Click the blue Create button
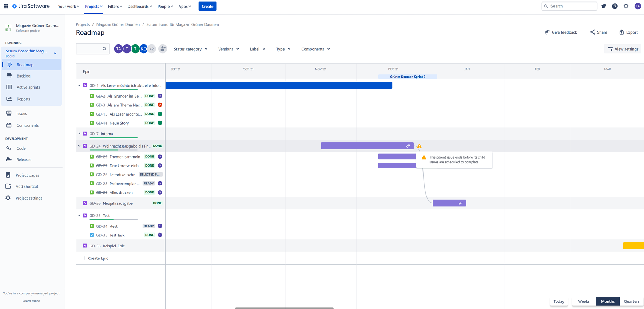 [207, 6]
